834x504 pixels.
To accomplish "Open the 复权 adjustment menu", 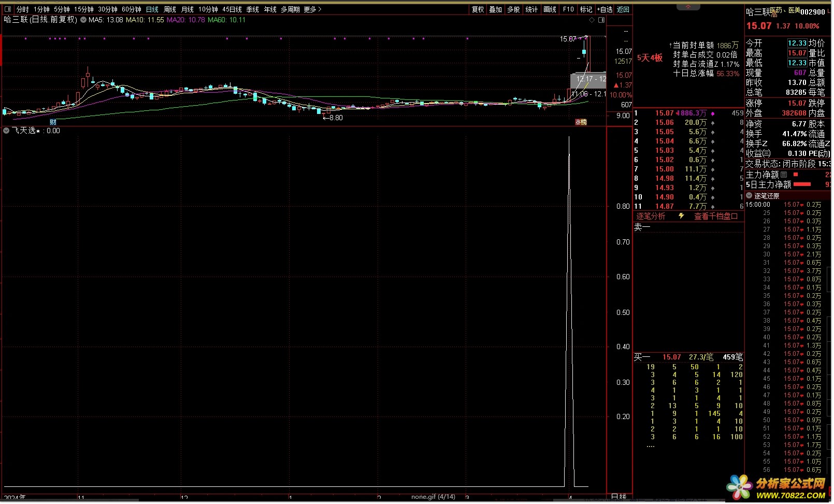I will pos(478,9).
